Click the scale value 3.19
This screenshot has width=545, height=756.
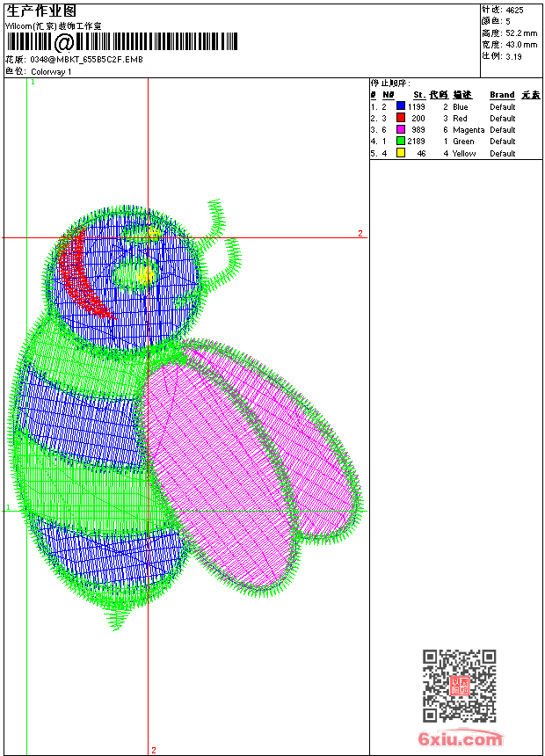tap(513, 56)
